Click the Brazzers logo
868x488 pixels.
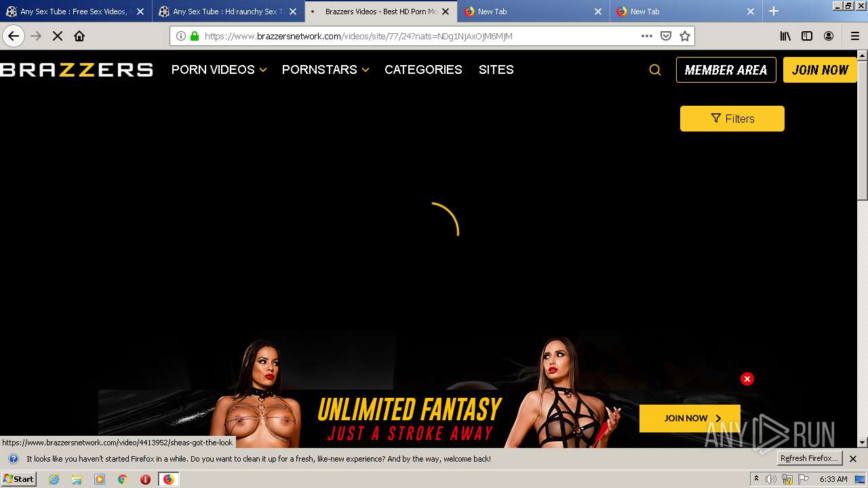(x=77, y=70)
